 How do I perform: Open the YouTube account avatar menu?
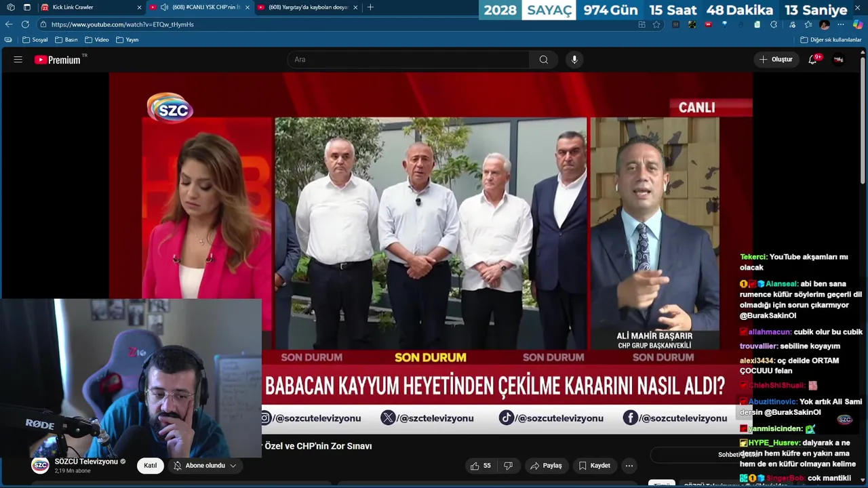[x=839, y=60]
